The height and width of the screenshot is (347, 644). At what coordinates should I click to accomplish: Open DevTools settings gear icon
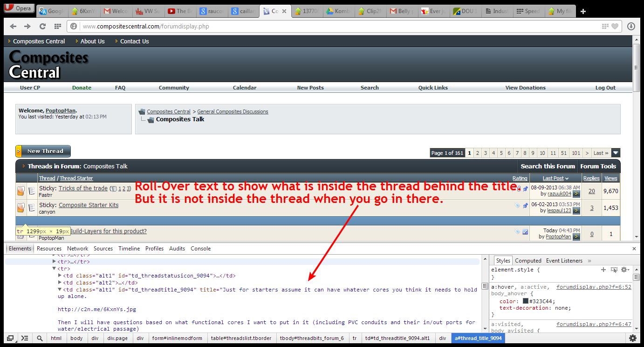click(632, 338)
